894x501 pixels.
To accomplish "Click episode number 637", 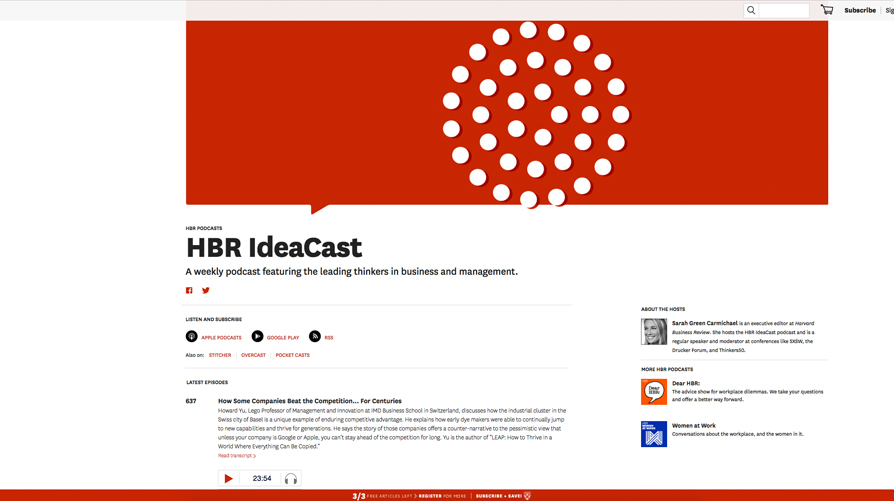I will click(191, 401).
